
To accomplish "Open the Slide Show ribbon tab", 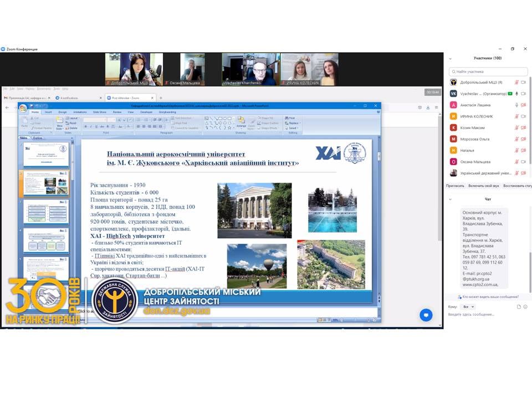I will click(100, 112).
